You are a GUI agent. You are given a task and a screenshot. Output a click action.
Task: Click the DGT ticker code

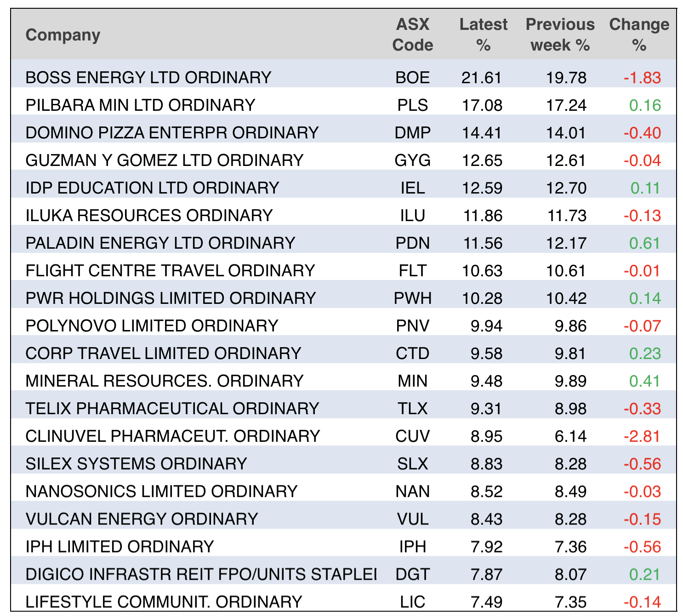412,574
